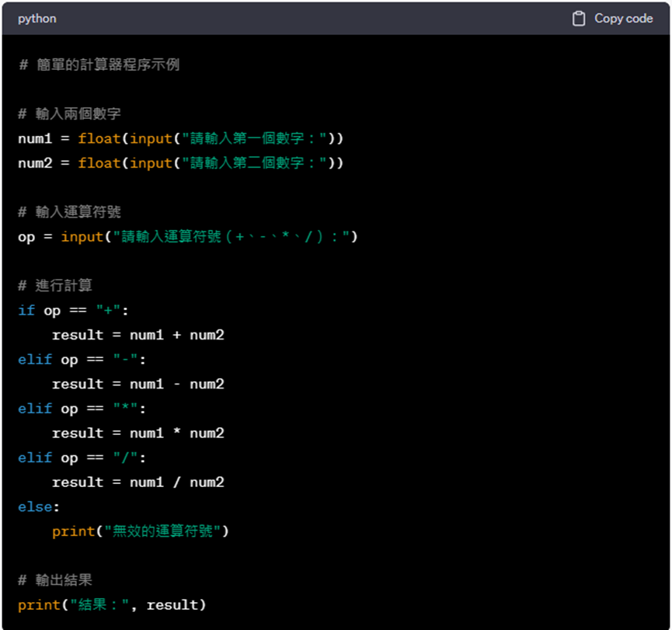Click the result addition expression
This screenshot has height=630, width=672.
(138, 335)
